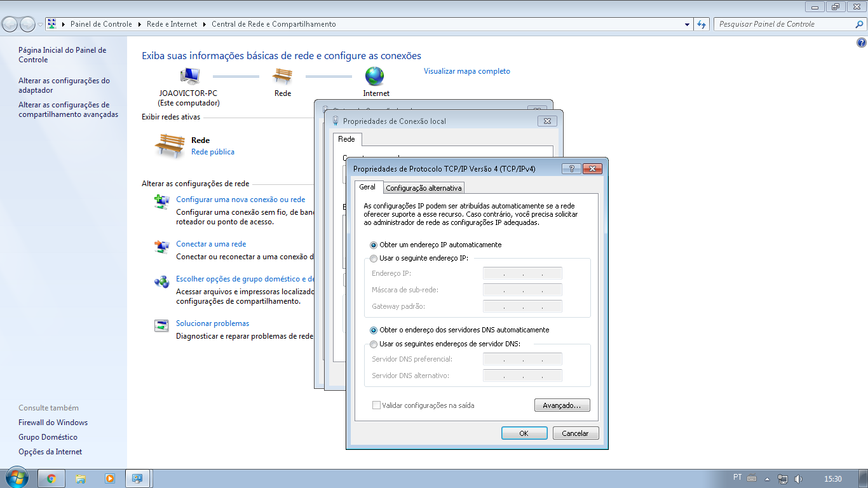Select 'Obter um endereço IP automaticamente' radio button
868x488 pixels.
[x=374, y=245]
